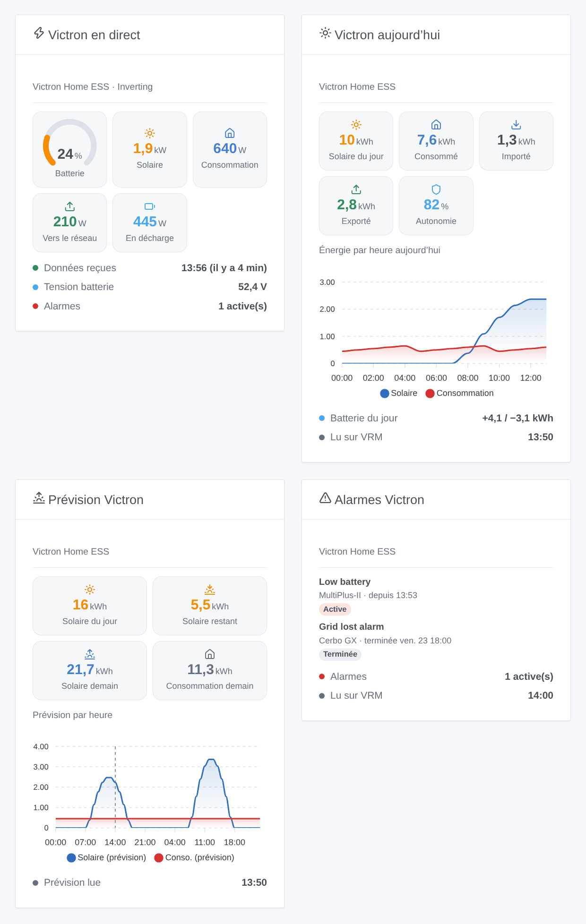Click the upload icon above 2,8 kWh Exporté
The height and width of the screenshot is (924, 586).
coord(356,189)
